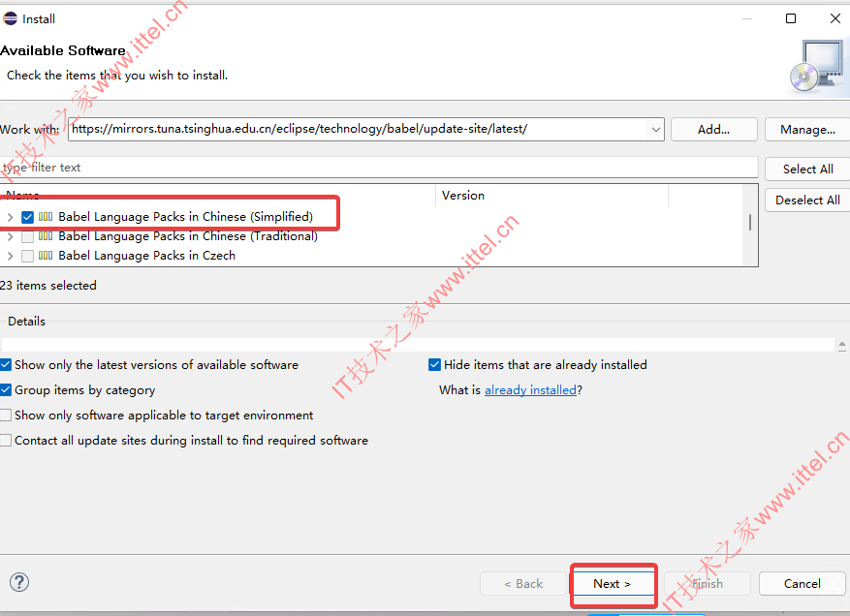850x616 pixels.
Task: Click the category icon for Chinese (Simplified) pack
Action: [46, 217]
